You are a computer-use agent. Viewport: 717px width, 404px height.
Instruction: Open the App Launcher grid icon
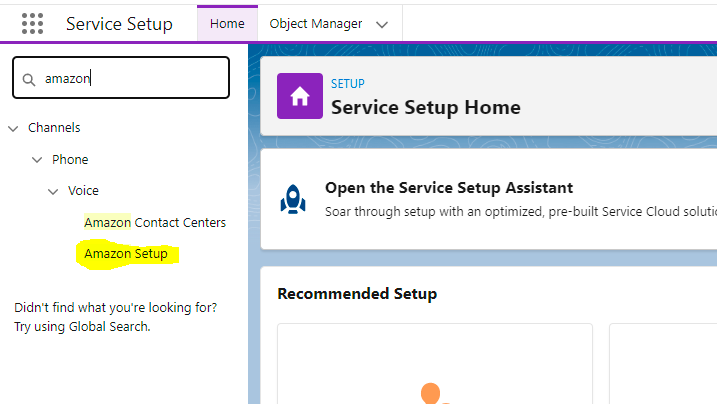click(x=32, y=23)
